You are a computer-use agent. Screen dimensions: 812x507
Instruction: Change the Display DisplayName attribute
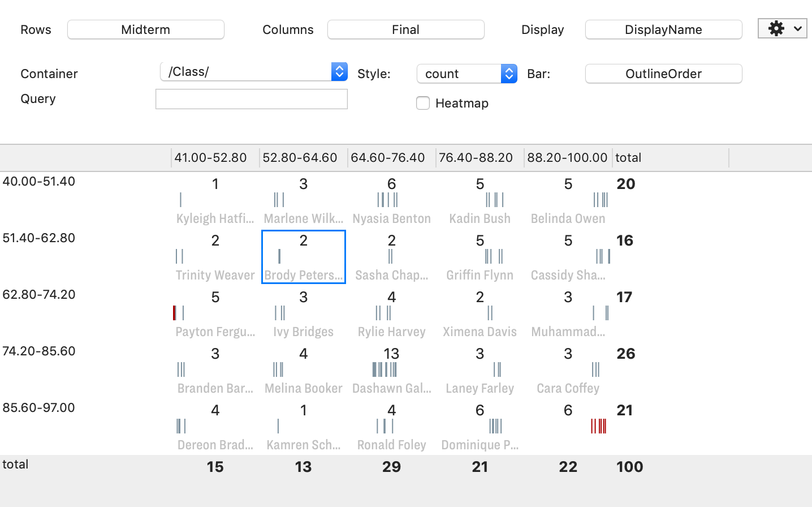click(663, 29)
